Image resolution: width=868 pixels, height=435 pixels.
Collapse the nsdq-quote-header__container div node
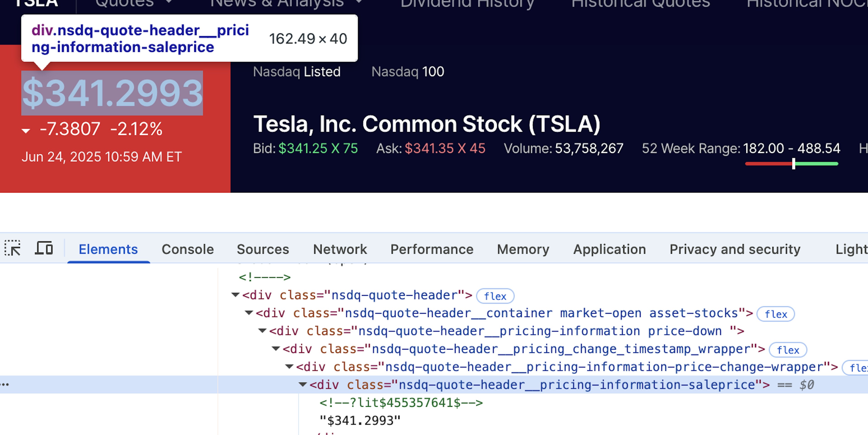249,313
